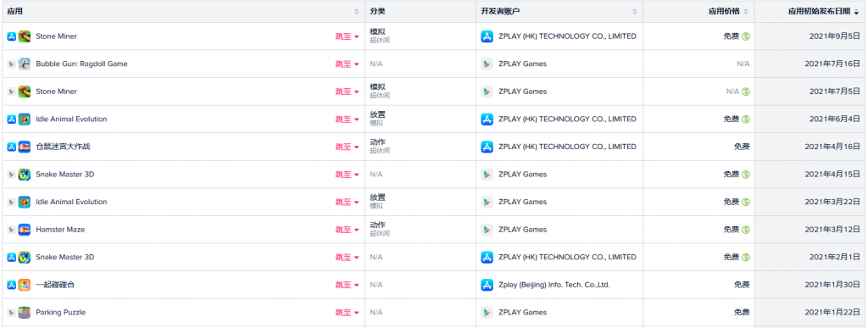Open the 仓鼠迷宫大作战 app link

pos(63,147)
